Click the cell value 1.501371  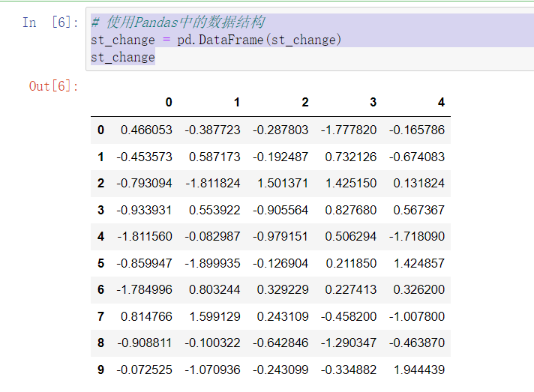pyautogui.click(x=283, y=184)
